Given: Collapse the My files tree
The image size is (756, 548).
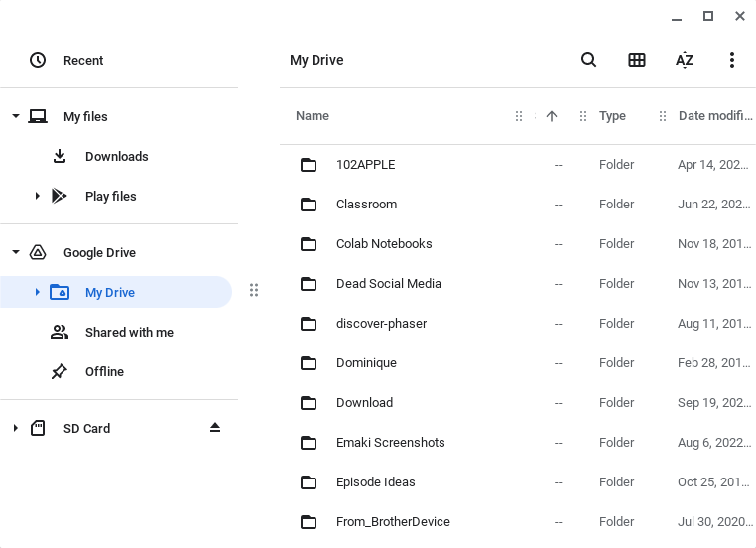Looking at the screenshot, I should (16, 116).
